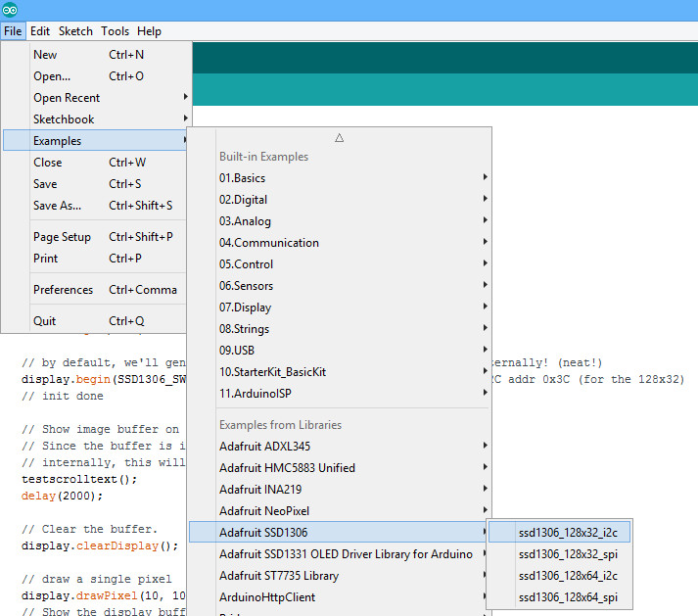Click the scroll-up triangle in Examples menu
The height and width of the screenshot is (616, 698).
339,138
